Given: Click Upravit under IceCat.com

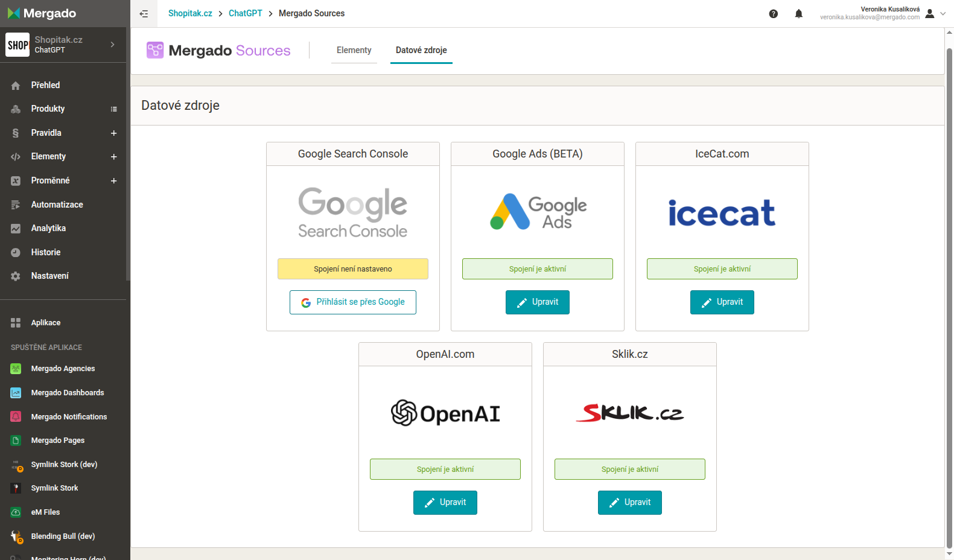Looking at the screenshot, I should tap(722, 302).
